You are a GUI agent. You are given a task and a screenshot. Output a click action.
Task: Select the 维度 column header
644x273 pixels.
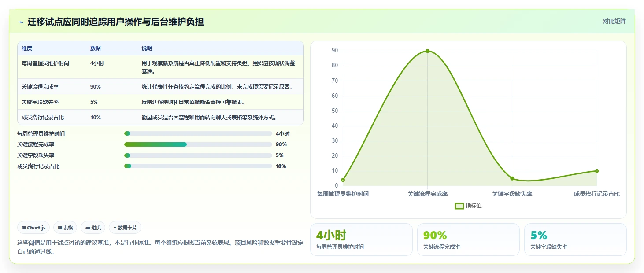pos(27,48)
